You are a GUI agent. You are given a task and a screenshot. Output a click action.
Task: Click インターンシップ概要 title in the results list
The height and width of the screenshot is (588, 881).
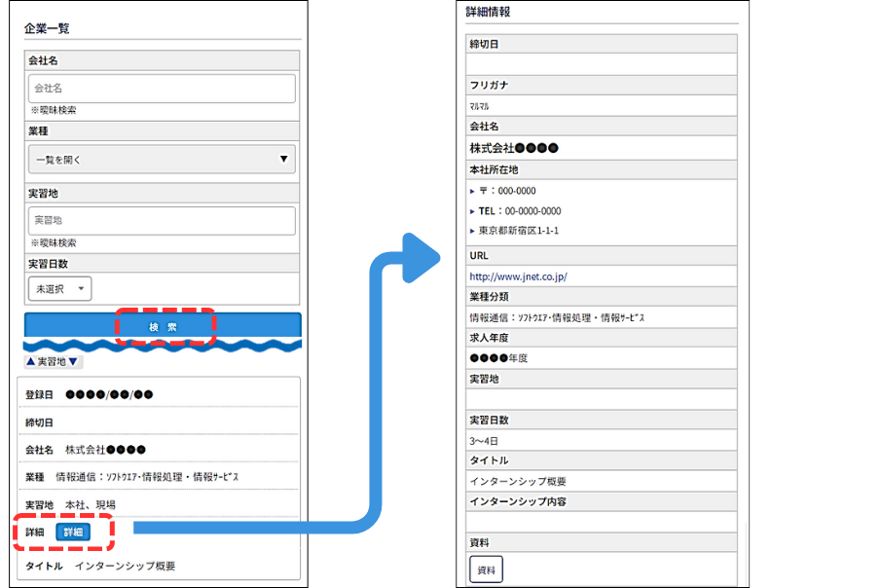coord(126,566)
